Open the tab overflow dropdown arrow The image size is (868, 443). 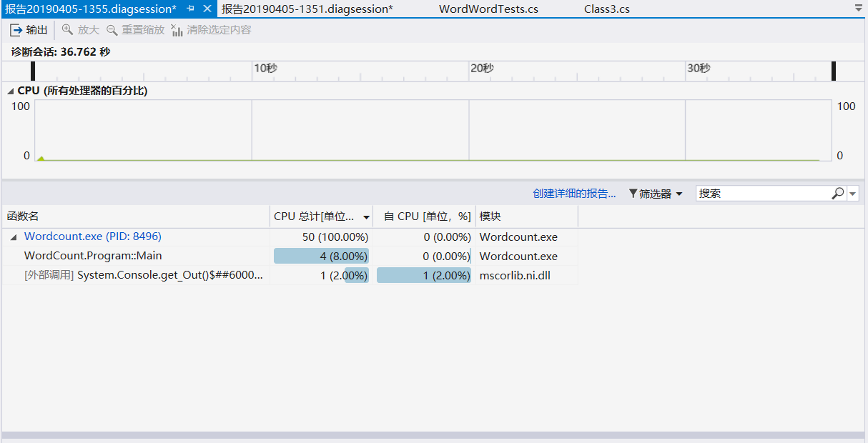(859, 9)
